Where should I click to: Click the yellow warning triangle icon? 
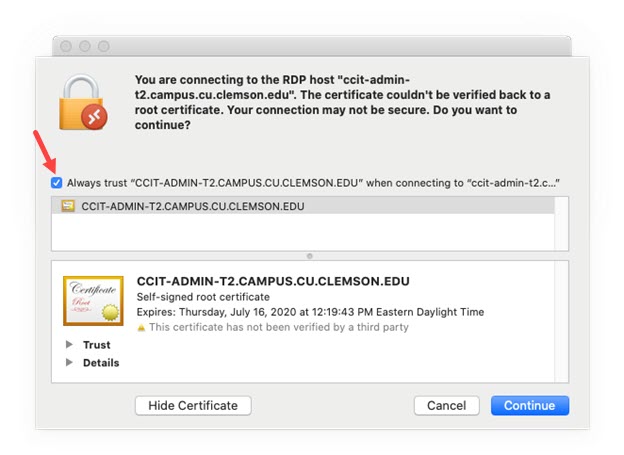coord(141,328)
